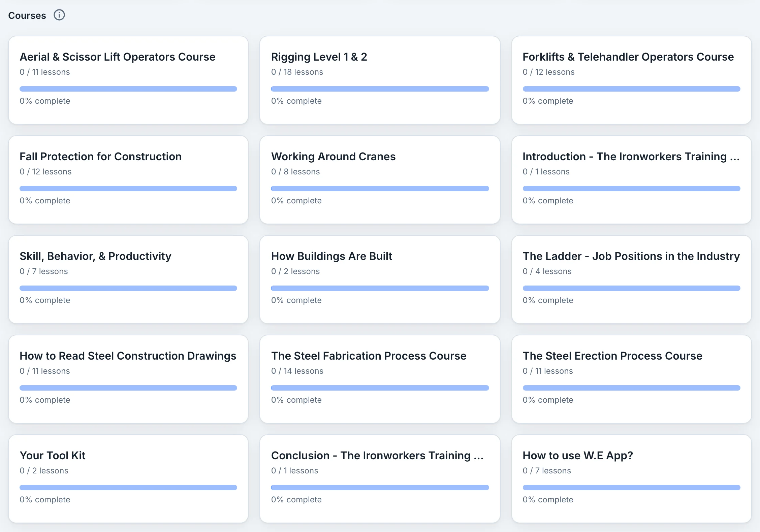Screen dimensions: 760x532
Task: Click 0% complete on Introduction - Ironworkers card
Action: click(548, 201)
